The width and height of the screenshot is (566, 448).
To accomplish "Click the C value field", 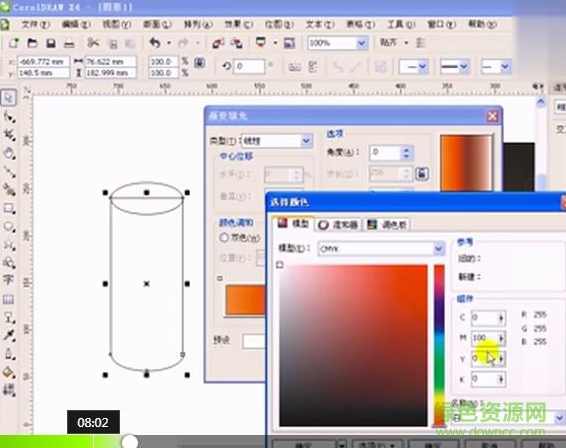I will pyautogui.click(x=487, y=318).
